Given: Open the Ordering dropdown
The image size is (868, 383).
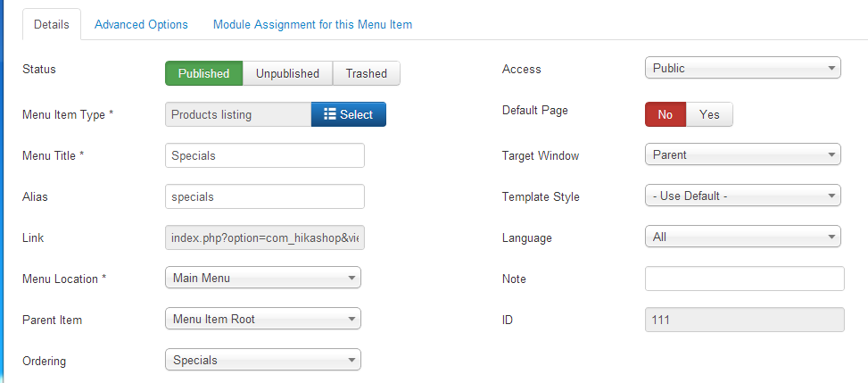Looking at the screenshot, I should coord(263,360).
